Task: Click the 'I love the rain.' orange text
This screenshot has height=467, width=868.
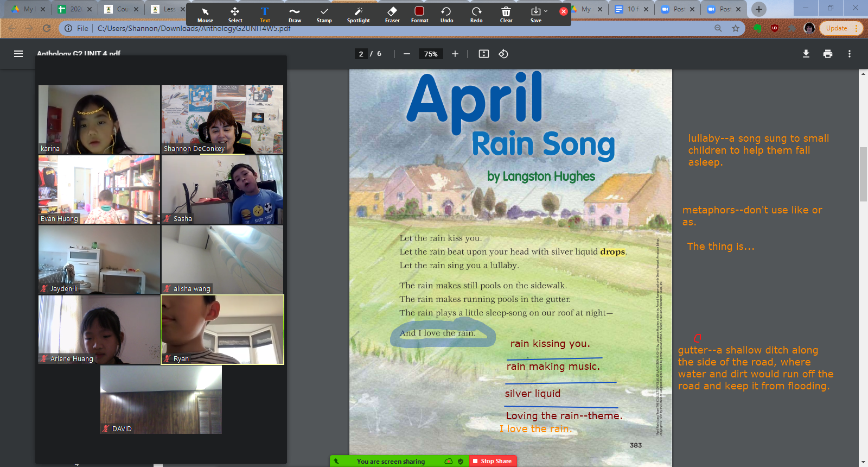Action: coord(535,429)
